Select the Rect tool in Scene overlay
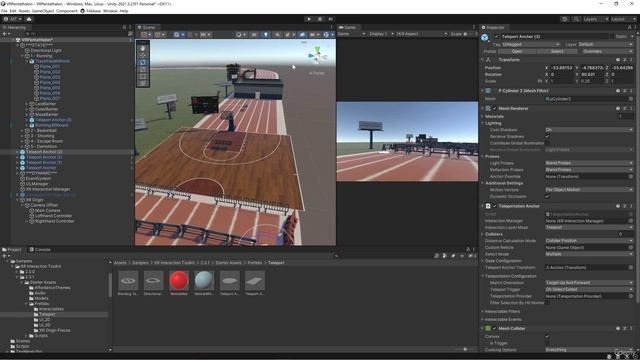Screen dimensions: 640x360 (x=143, y=76)
